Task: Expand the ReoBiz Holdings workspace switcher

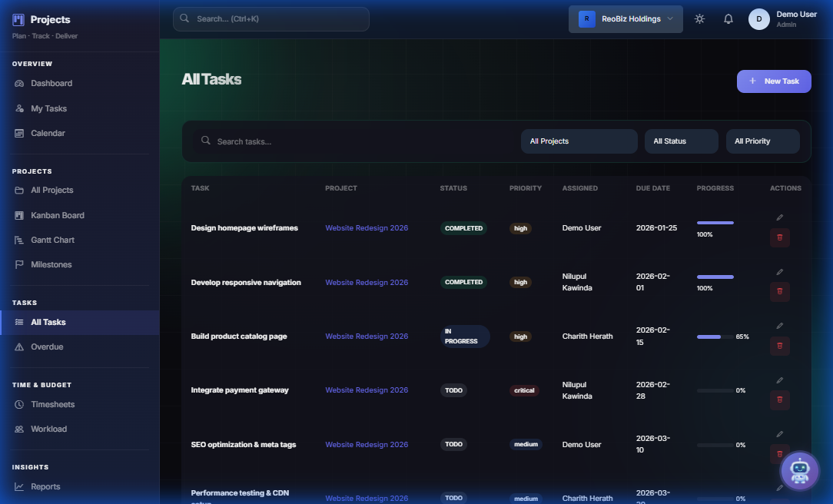Action: point(626,18)
